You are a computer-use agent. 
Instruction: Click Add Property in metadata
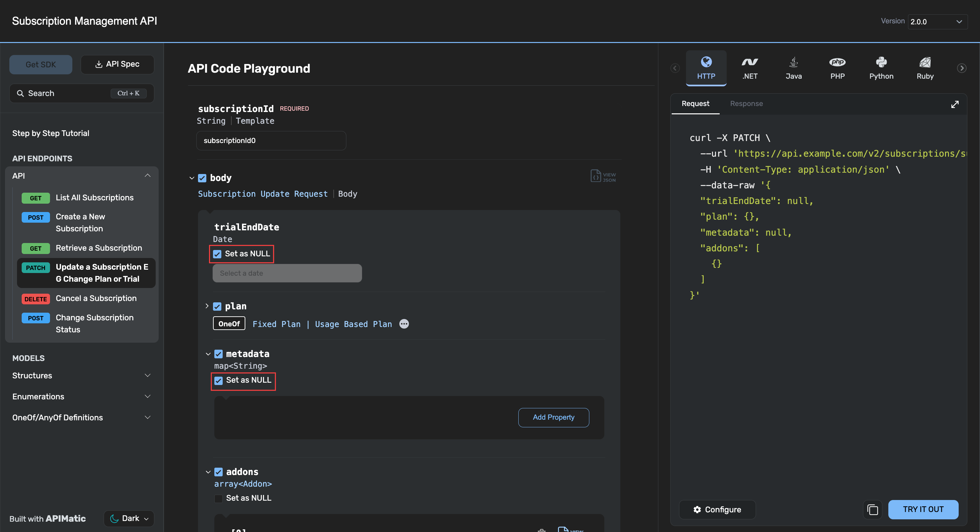553,417
